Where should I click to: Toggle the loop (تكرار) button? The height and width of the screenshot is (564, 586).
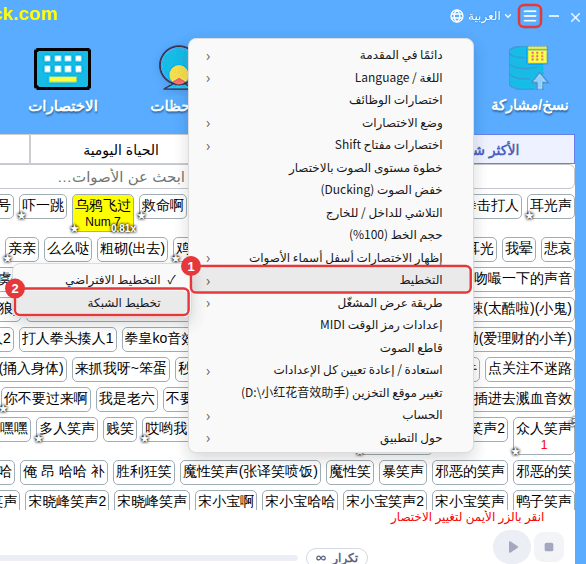(x=337, y=557)
